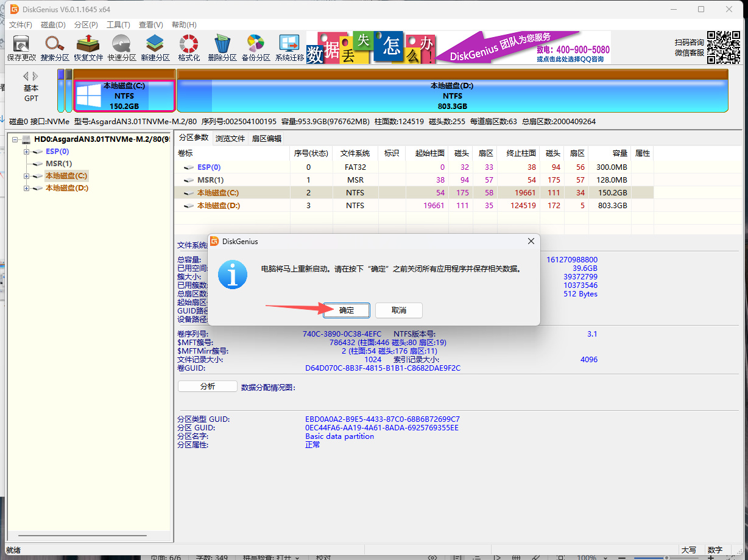Select the MSR(1) row in partition table

click(414, 180)
